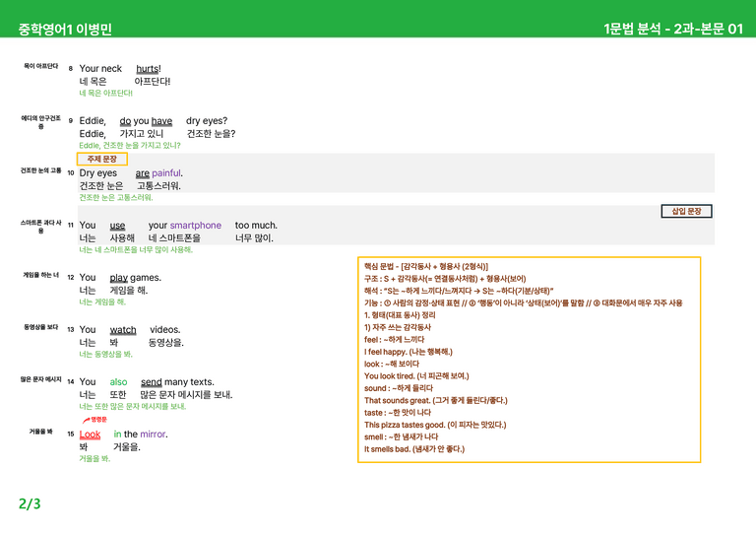Click the side label "게임을 하는 너"
Viewport: 756px width, 535px height.
point(41,275)
